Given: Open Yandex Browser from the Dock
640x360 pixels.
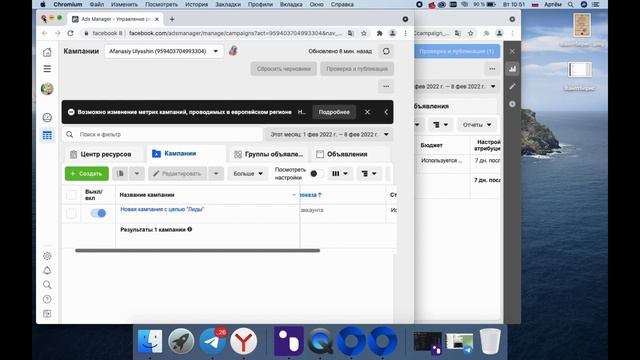Looking at the screenshot, I should click(244, 341).
